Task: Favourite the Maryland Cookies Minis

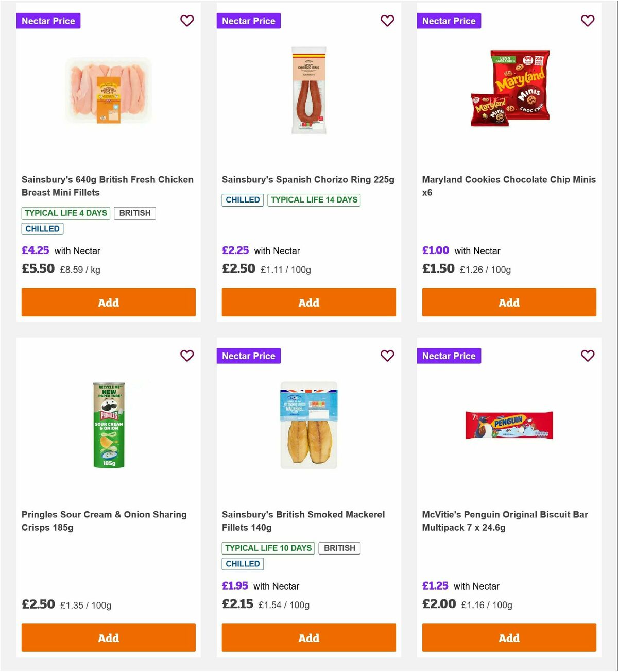Action: 588,21
